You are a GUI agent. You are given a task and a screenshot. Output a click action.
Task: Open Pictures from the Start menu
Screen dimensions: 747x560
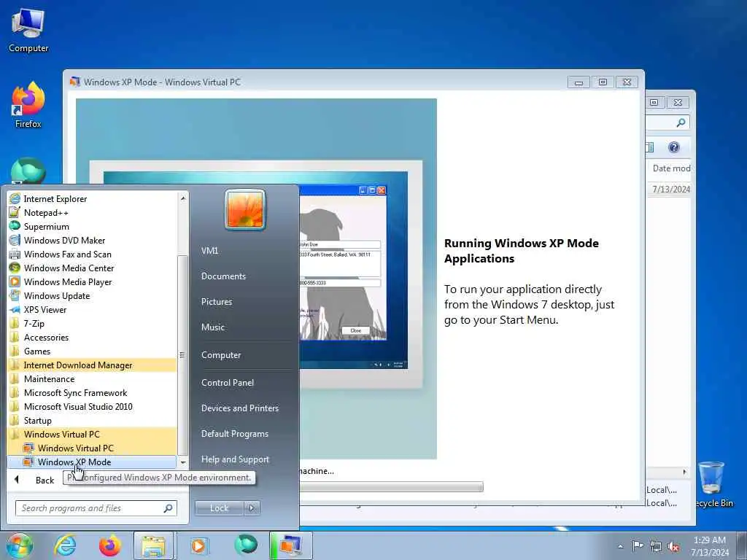[x=217, y=301]
